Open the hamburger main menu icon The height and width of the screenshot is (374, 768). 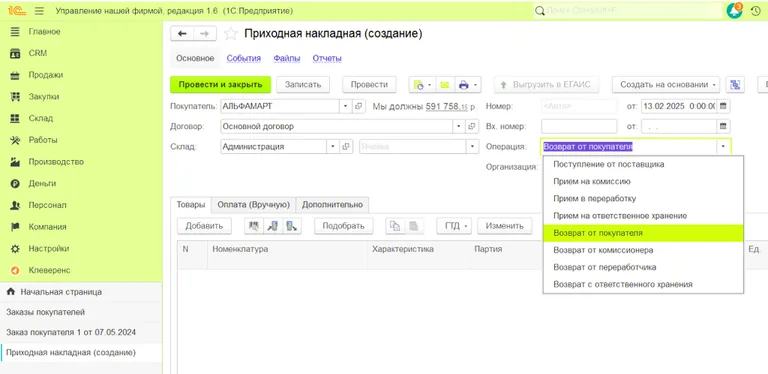(x=40, y=11)
